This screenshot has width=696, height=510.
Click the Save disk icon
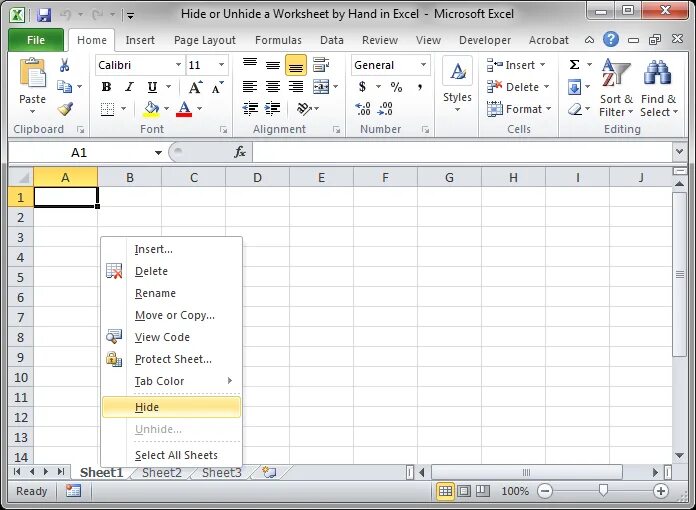point(44,15)
